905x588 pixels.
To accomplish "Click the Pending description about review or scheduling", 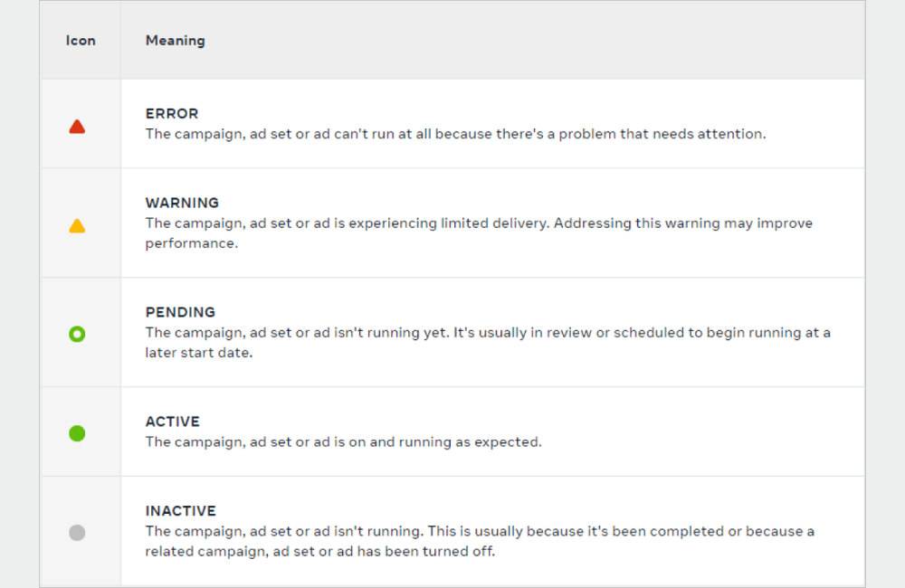I will [x=488, y=333].
